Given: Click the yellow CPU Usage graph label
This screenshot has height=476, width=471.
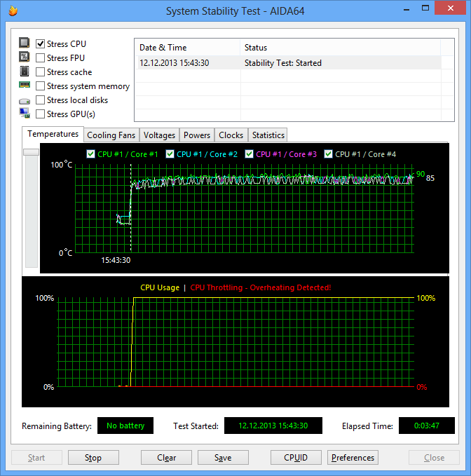Looking at the screenshot, I should pos(160,287).
